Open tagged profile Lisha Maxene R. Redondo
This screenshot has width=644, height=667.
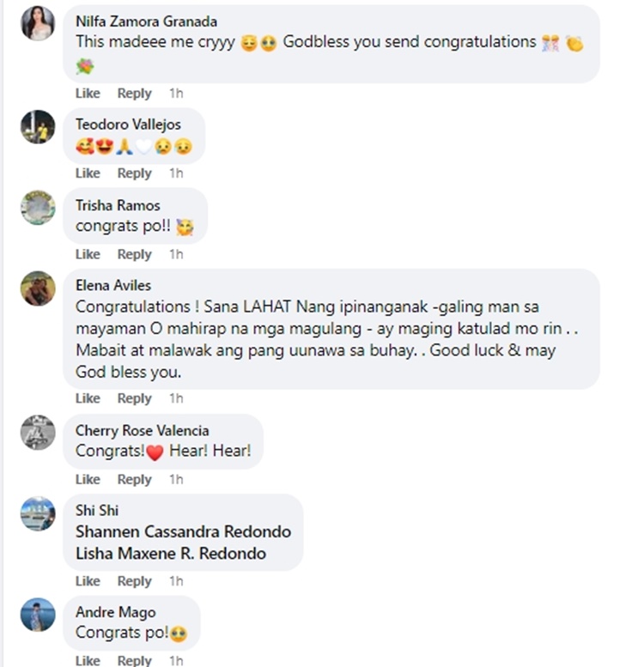pyautogui.click(x=171, y=554)
